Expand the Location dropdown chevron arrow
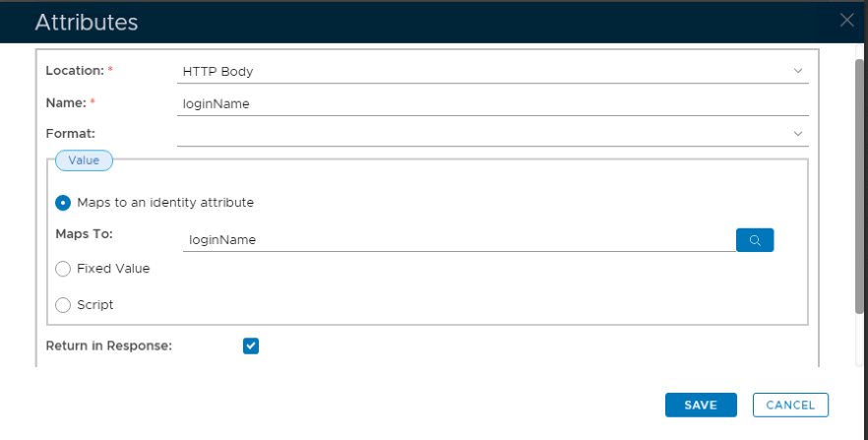The height and width of the screenshot is (440, 868). tap(797, 71)
